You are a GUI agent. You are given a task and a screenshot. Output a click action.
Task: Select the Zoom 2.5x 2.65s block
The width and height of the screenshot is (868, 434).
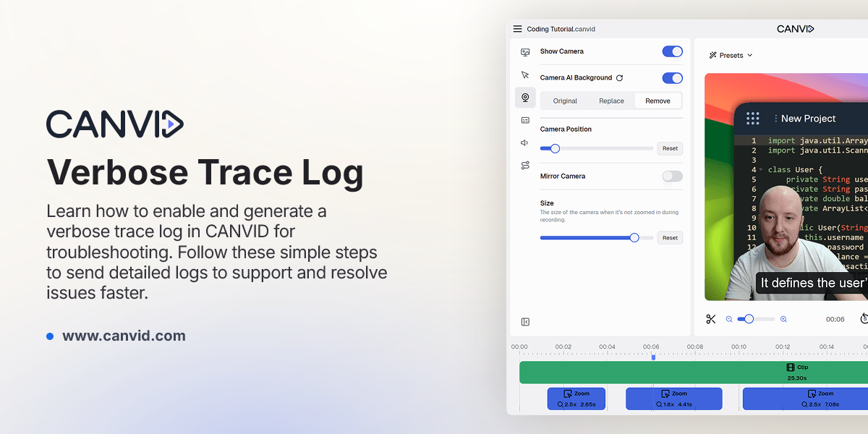pos(576,399)
